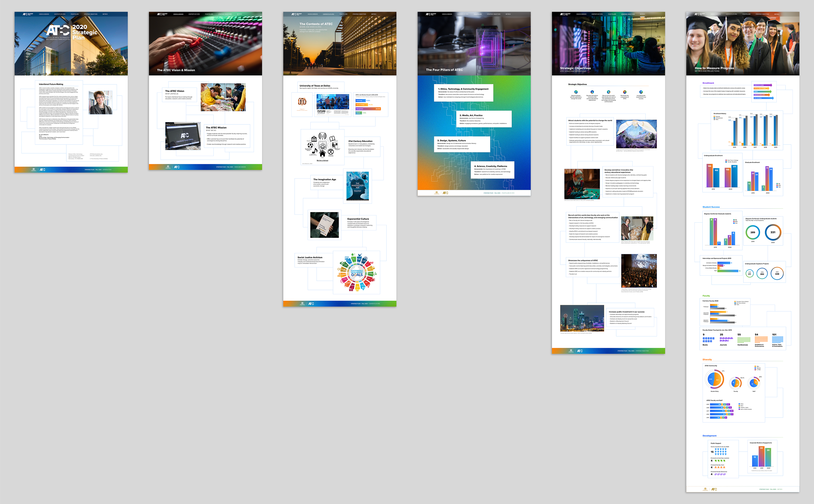Click ATEC footer logo on Four Pillars page
Viewport: 814px width, 504px height.
coord(445,193)
